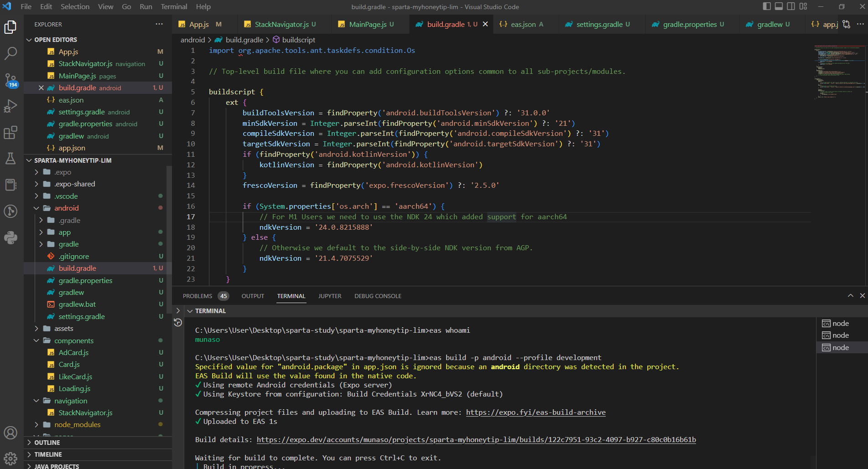Toggle the primary side bar layout
The height and width of the screenshot is (469, 868).
tap(767, 6)
